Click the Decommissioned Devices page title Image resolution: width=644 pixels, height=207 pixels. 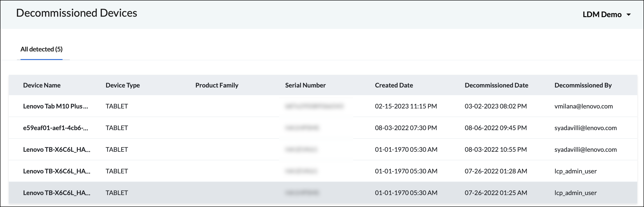77,13
